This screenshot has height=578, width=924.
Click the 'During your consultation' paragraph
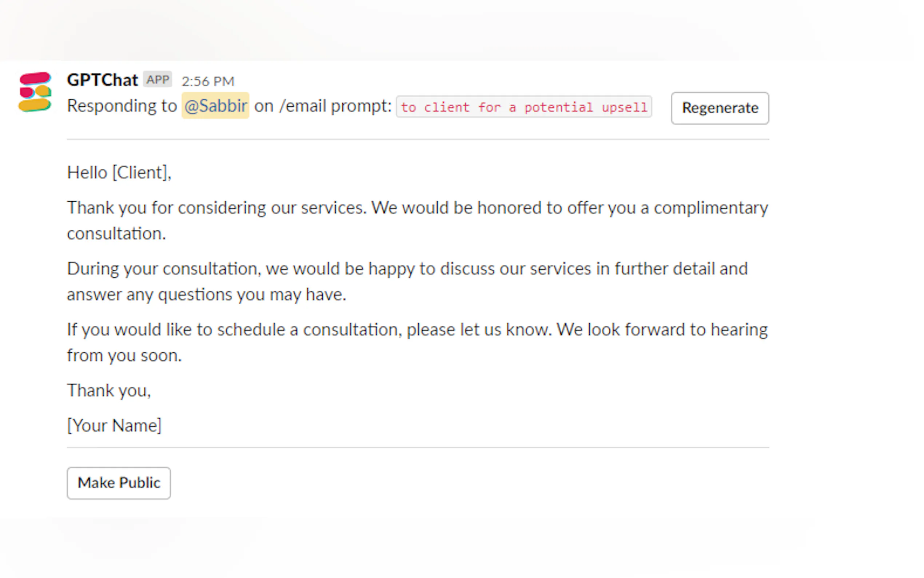coord(407,269)
